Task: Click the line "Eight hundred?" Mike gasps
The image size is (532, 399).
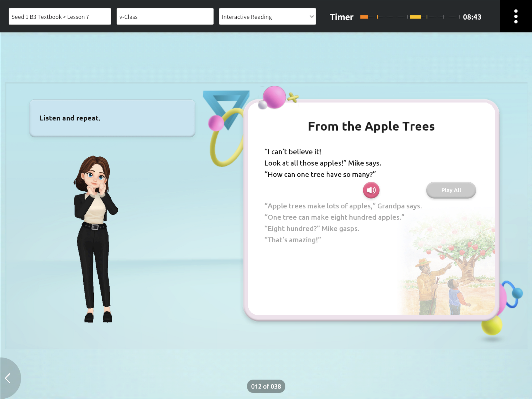Action: [312, 229]
